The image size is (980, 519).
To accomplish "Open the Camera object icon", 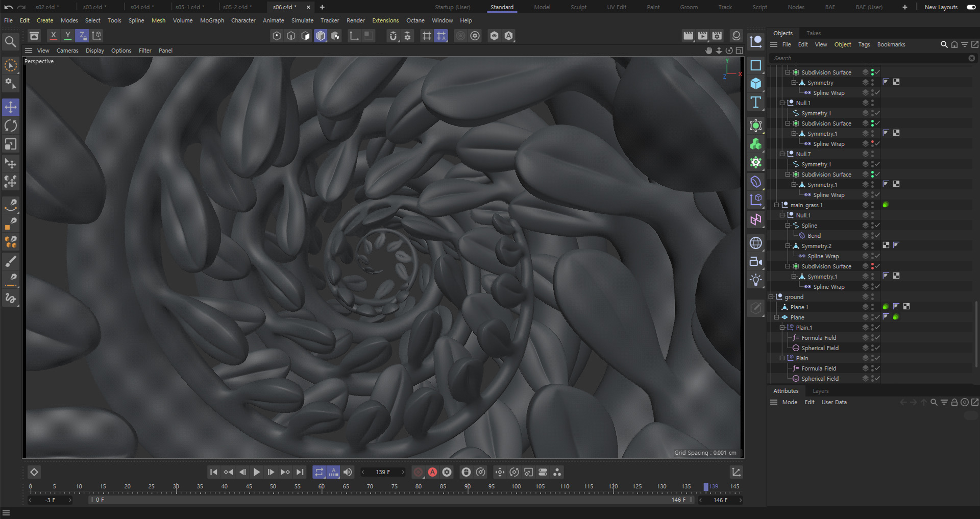I will click(x=756, y=262).
